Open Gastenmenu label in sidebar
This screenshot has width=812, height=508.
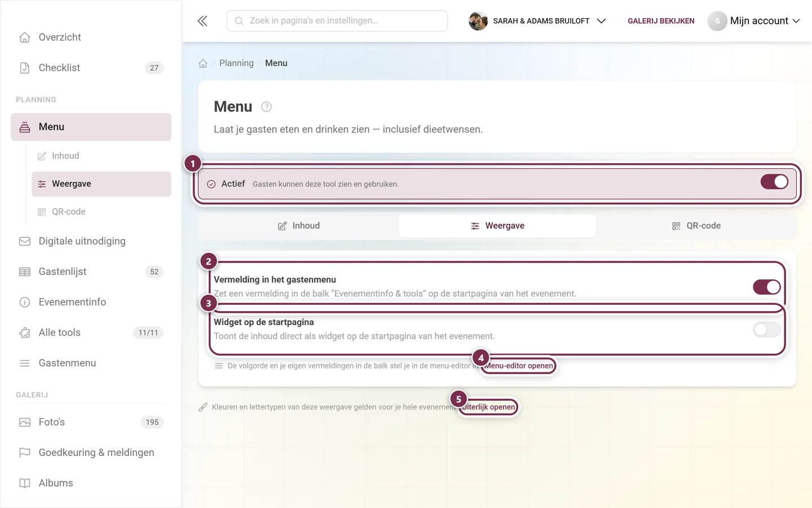tap(67, 363)
